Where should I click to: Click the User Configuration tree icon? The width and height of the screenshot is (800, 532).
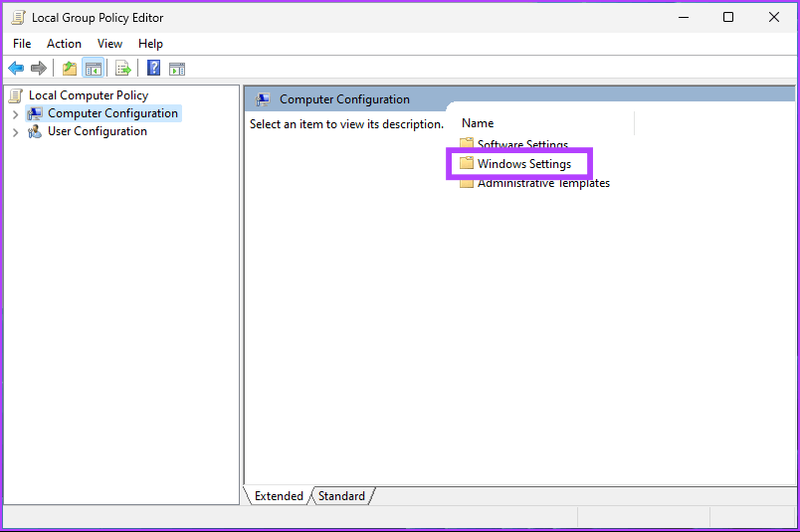tap(35, 131)
